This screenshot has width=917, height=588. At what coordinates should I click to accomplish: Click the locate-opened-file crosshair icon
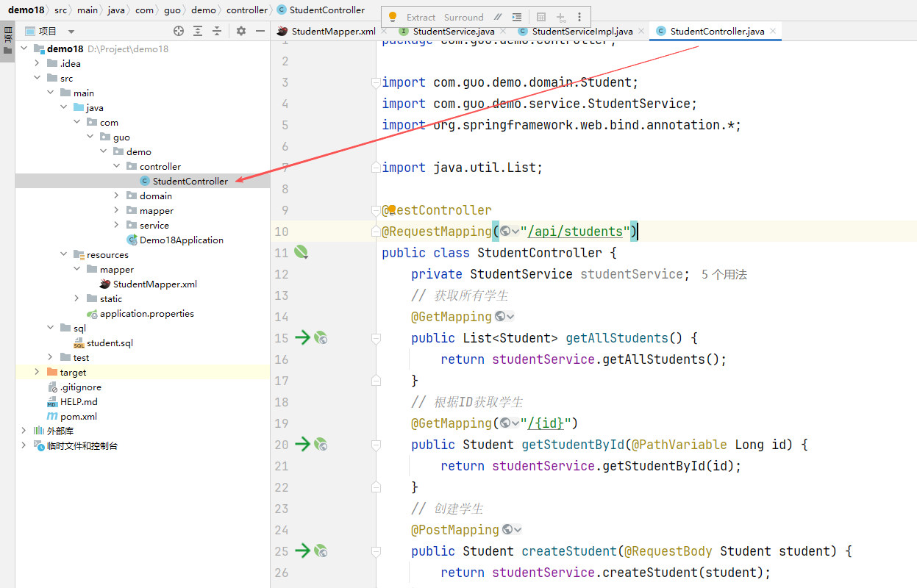click(178, 31)
